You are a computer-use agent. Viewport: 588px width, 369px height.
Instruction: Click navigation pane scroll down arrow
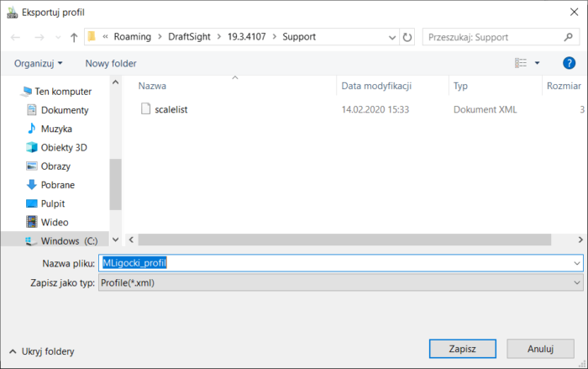[116, 240]
